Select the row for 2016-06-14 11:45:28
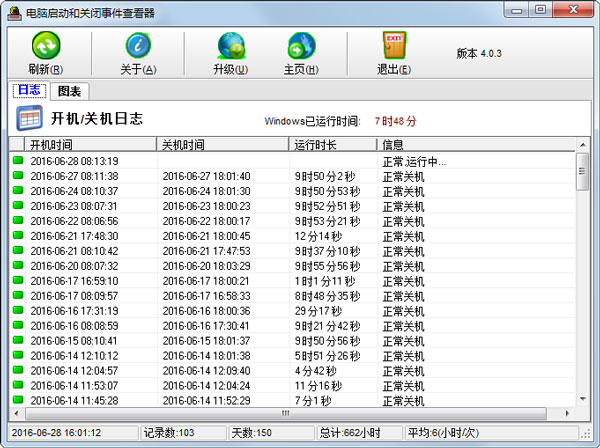The image size is (600, 448). [74, 401]
